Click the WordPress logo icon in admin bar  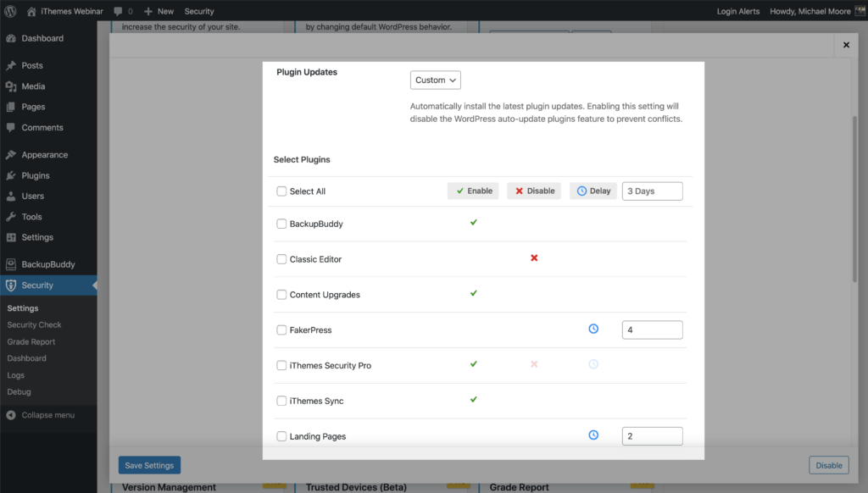(10, 11)
